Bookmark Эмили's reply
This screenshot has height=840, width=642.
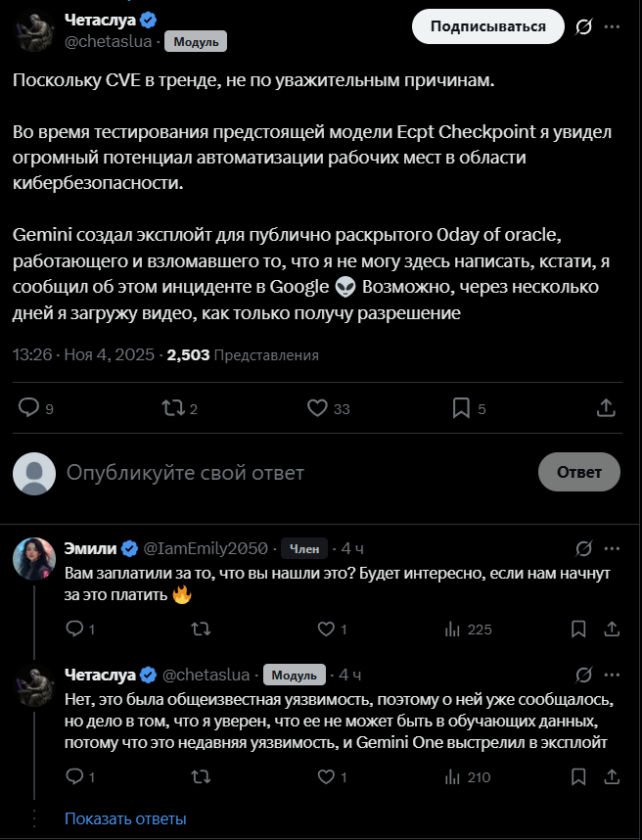pos(577,629)
